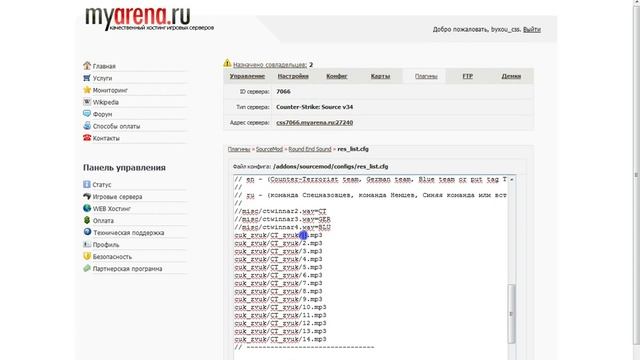Screen dimensions: 640x360
Task: Click the config editor scroll-up arrow
Action: click(511, 179)
